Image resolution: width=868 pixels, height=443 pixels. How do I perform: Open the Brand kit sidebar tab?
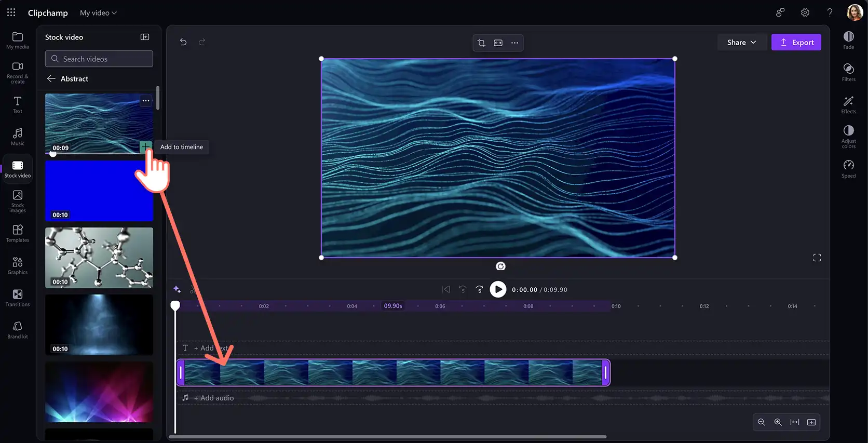click(18, 330)
